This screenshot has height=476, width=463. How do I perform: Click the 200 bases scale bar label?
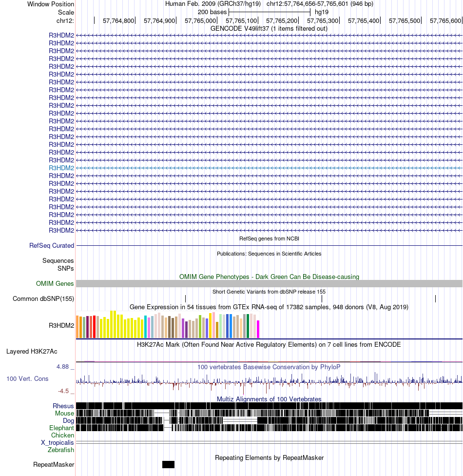pyautogui.click(x=212, y=12)
